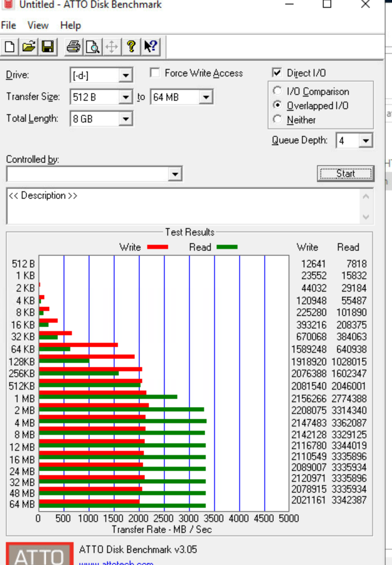Click the Description scroll up arrow

[x=366, y=197]
